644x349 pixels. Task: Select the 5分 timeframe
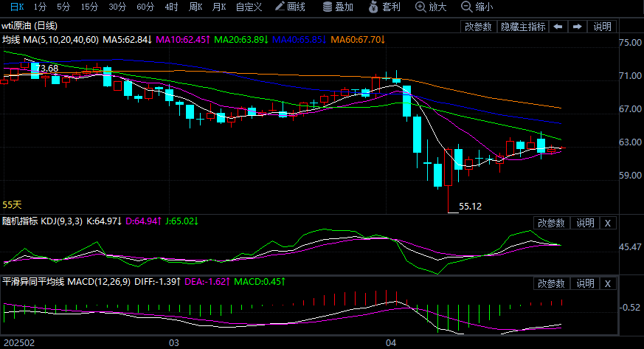63,7
